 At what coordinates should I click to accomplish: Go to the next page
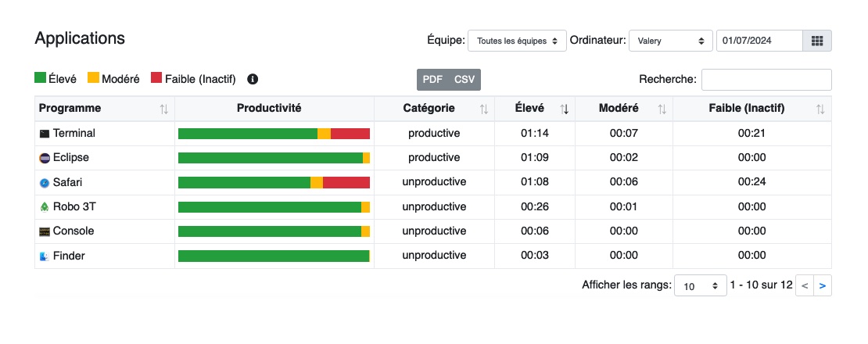click(x=823, y=286)
